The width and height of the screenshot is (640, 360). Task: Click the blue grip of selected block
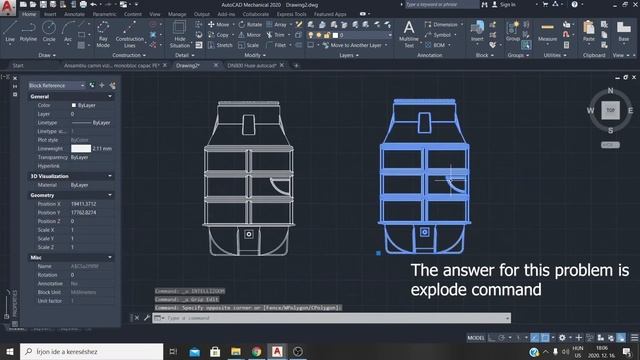(x=378, y=253)
